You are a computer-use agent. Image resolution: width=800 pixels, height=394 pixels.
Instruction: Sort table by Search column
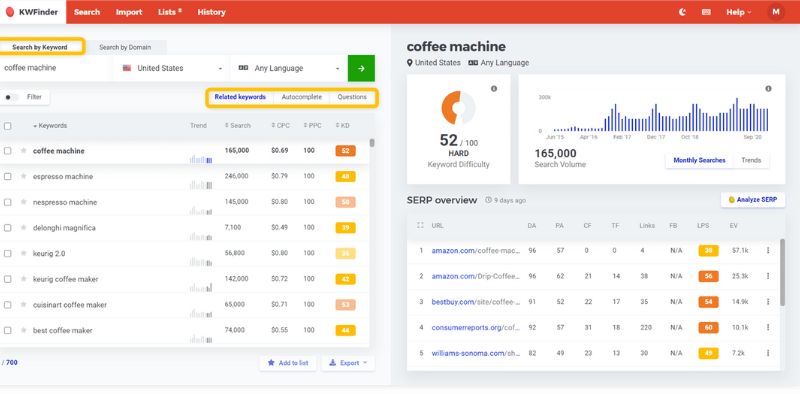238,126
